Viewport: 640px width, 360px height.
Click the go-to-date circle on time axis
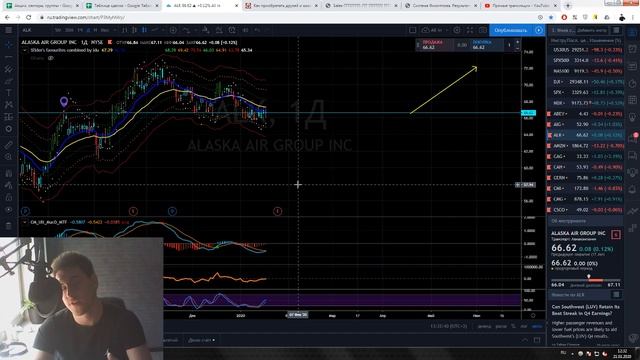point(533,316)
